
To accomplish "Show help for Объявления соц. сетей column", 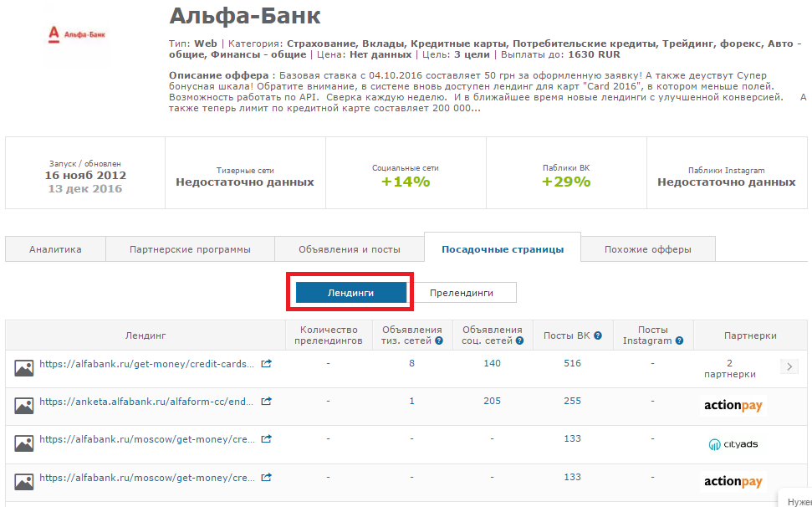I will point(519,341).
